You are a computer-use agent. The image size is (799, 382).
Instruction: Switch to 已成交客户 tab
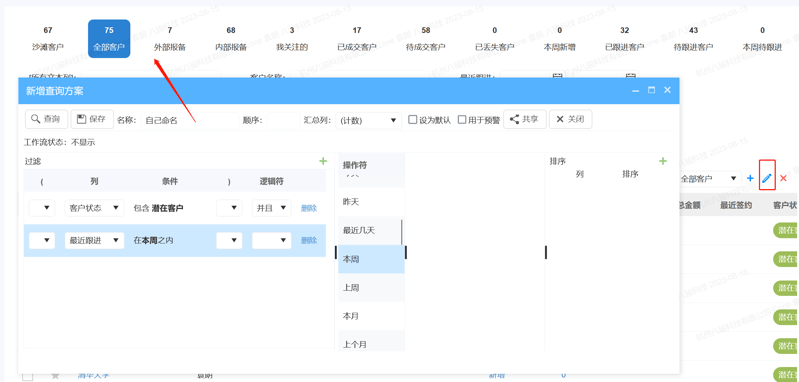pos(357,39)
